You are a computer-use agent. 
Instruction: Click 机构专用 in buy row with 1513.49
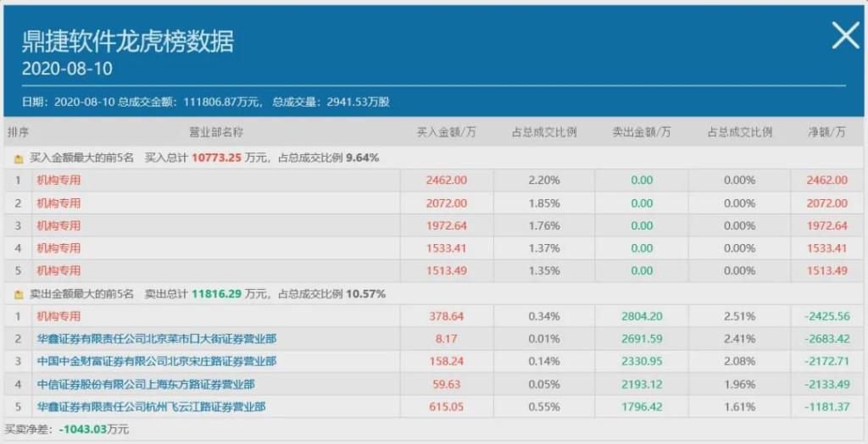click(x=58, y=270)
